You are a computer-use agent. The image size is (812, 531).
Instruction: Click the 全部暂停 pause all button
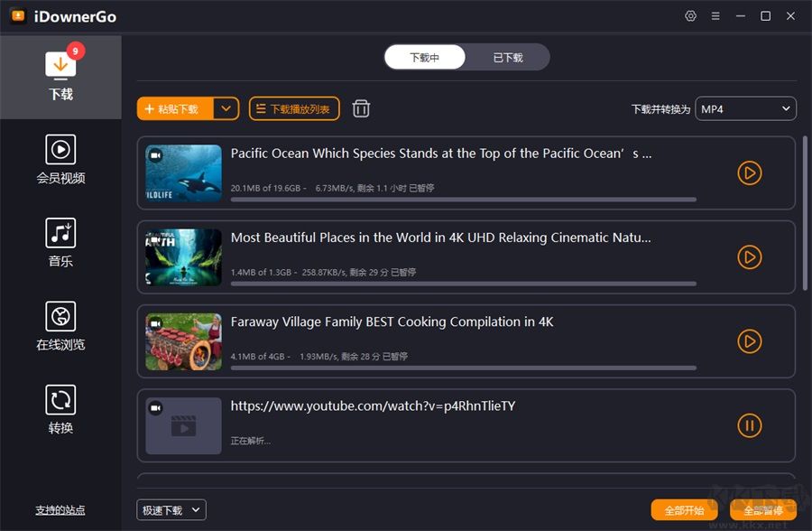(x=762, y=511)
